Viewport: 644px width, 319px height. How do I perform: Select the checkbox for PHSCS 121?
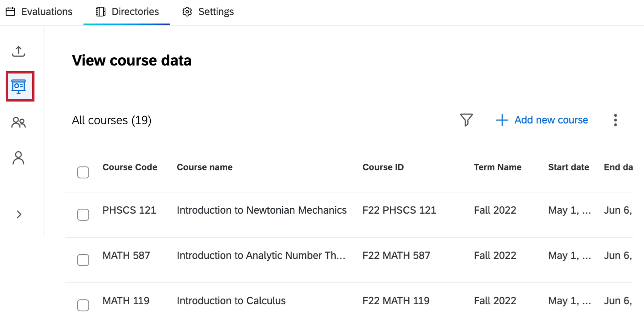tap(83, 215)
